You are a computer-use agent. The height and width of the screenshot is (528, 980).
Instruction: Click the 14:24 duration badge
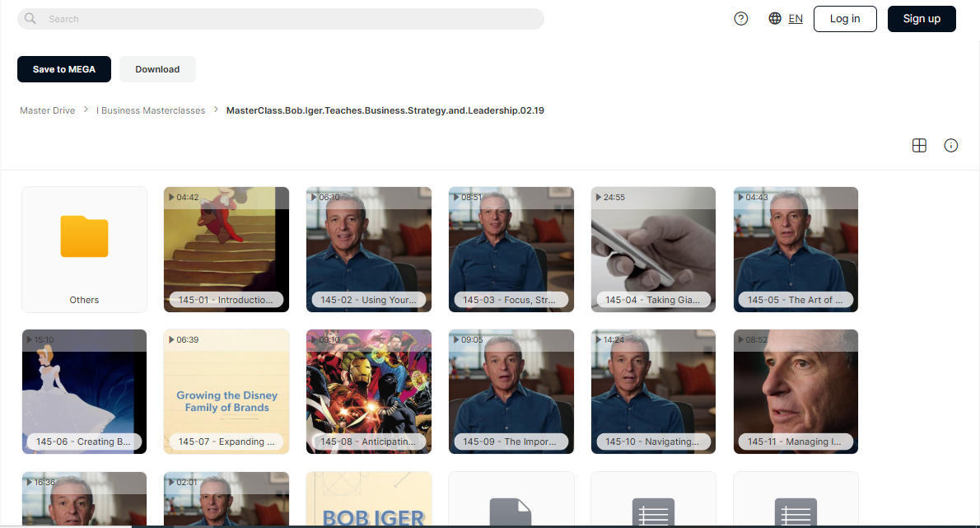(610, 340)
